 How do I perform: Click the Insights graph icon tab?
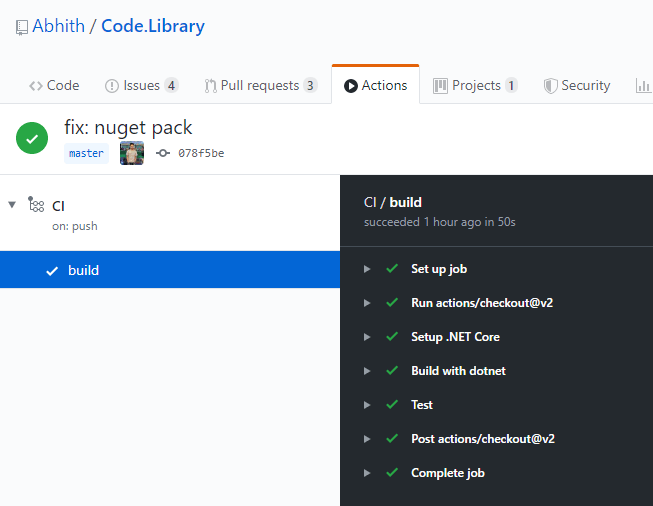642,86
